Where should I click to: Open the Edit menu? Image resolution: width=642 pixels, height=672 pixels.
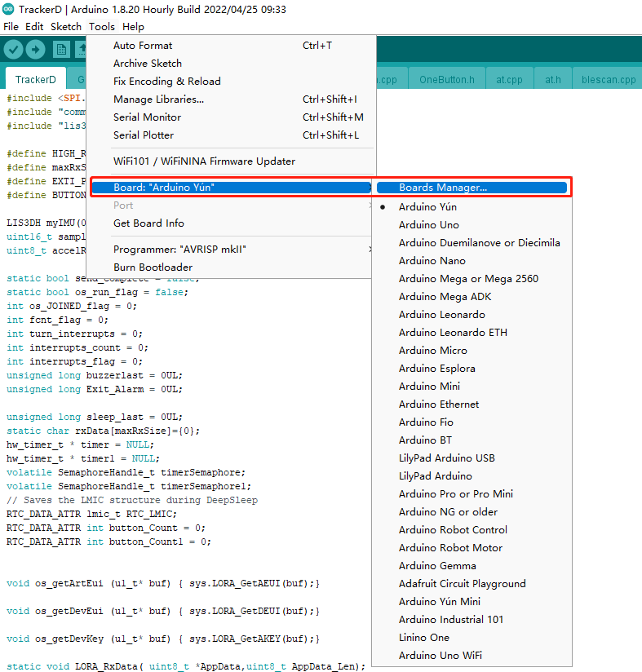coord(34,27)
